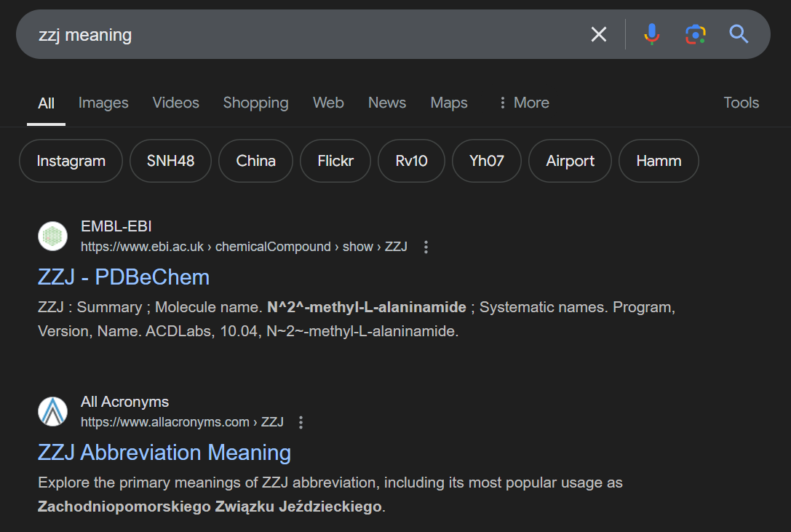The width and height of the screenshot is (791, 532).
Task: Select the Instagram filter chip
Action: (71, 161)
